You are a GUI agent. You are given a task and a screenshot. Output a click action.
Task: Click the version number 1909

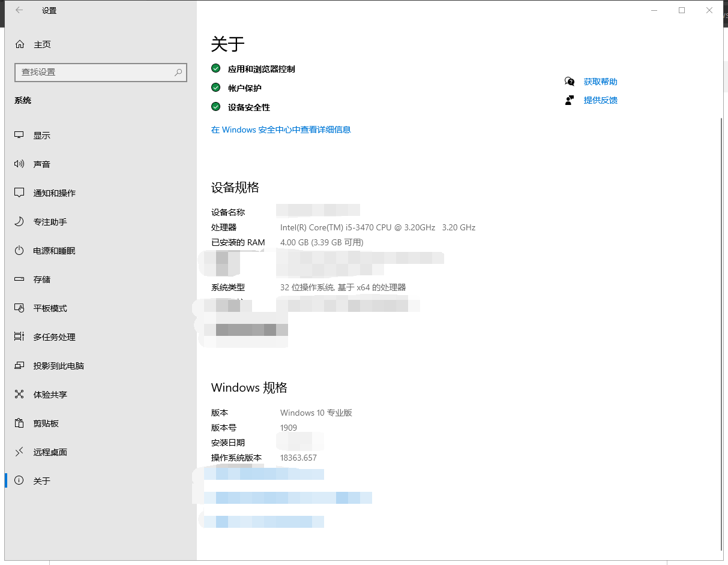[289, 428]
